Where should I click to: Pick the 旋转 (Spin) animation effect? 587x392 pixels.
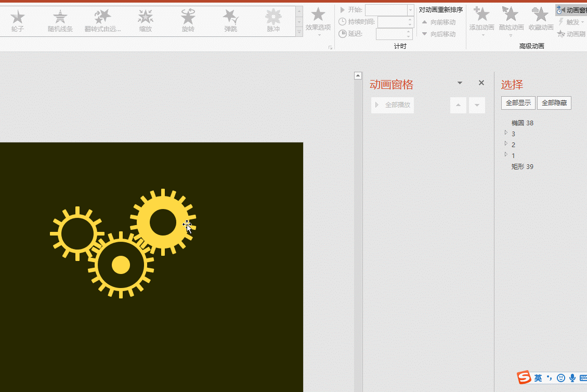point(188,21)
